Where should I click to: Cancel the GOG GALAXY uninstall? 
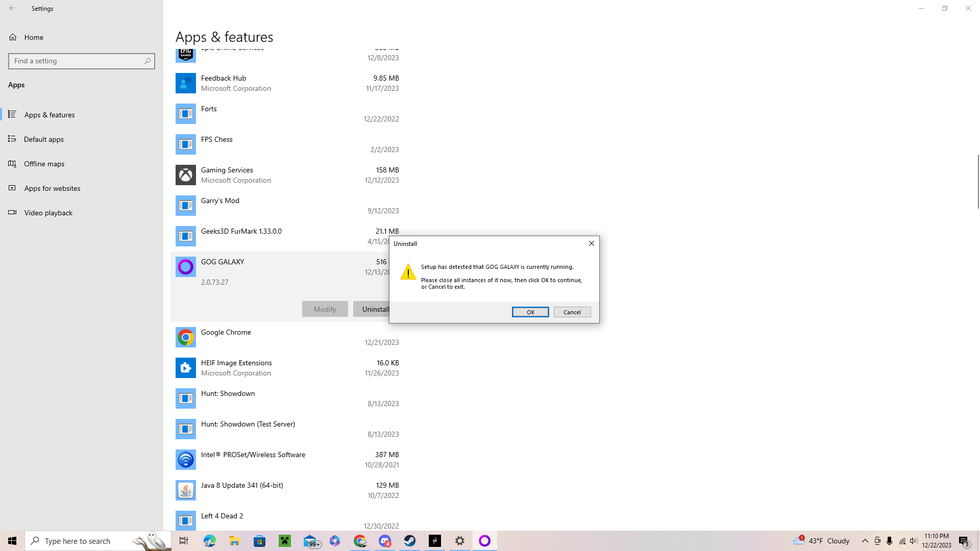tap(572, 312)
